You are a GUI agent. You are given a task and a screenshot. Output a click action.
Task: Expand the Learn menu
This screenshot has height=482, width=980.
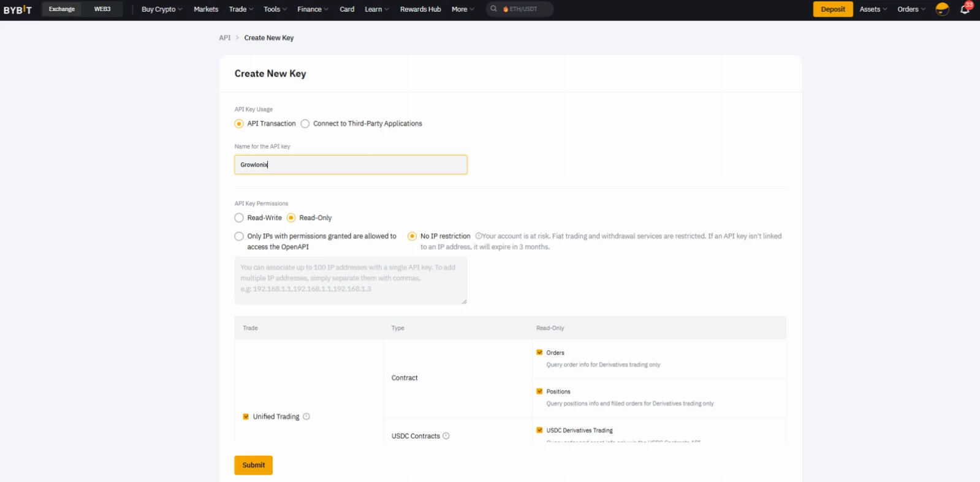pyautogui.click(x=376, y=9)
